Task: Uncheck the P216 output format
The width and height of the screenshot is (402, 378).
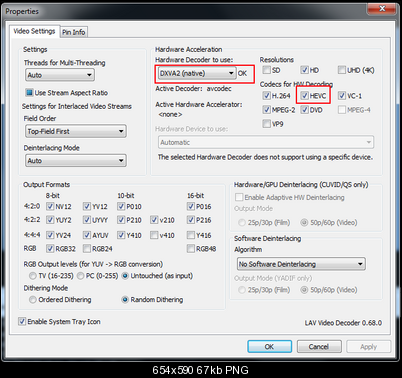Action: [x=191, y=220]
